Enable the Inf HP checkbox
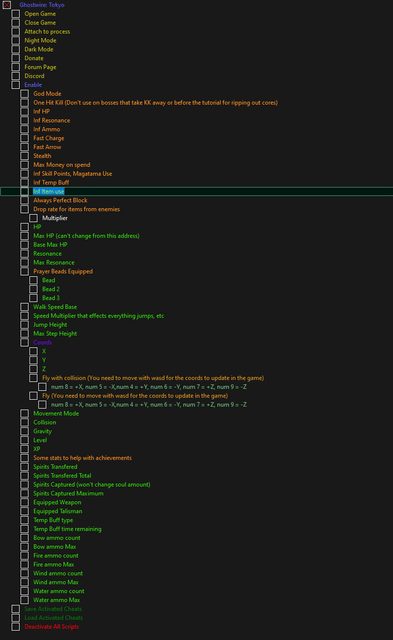Screen dimensions: 393x640 24,111
